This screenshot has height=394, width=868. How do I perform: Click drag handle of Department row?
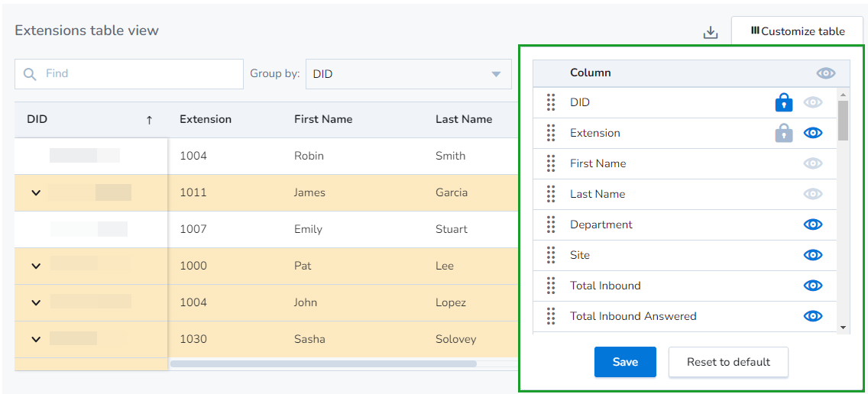(x=551, y=224)
